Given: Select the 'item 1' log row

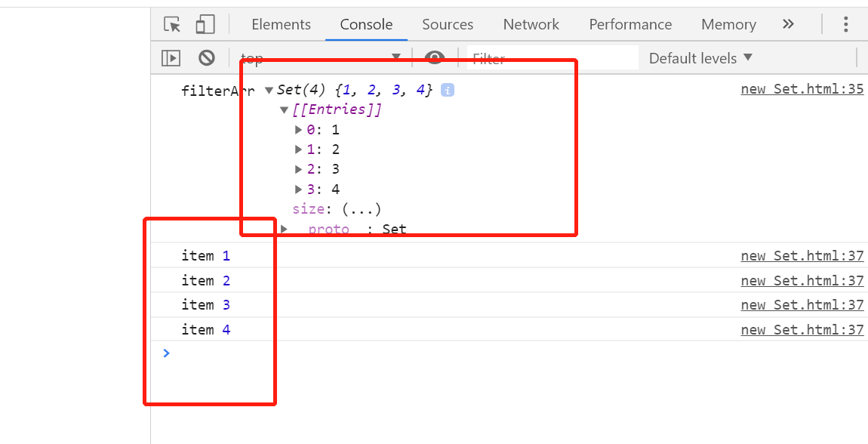Looking at the screenshot, I should pyautogui.click(x=509, y=255).
